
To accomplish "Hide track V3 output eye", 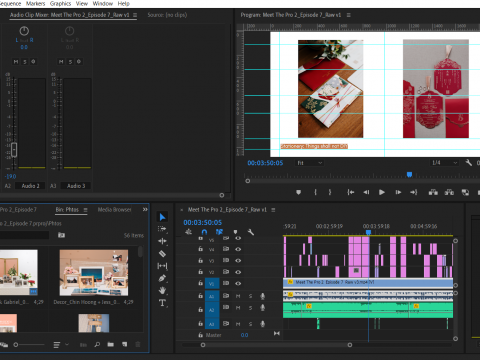I will (x=238, y=260).
